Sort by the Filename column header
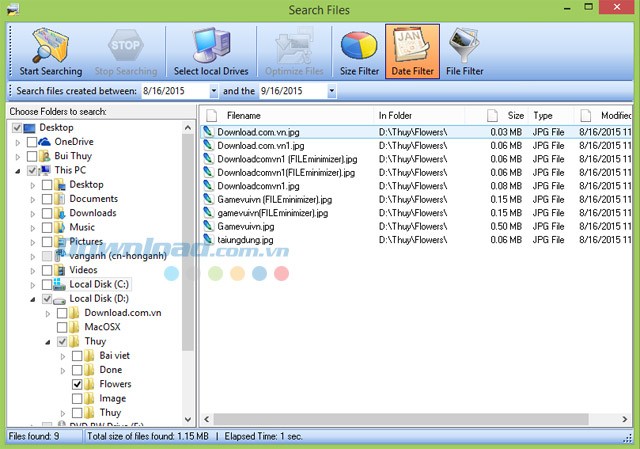The height and width of the screenshot is (449, 640). click(x=244, y=116)
